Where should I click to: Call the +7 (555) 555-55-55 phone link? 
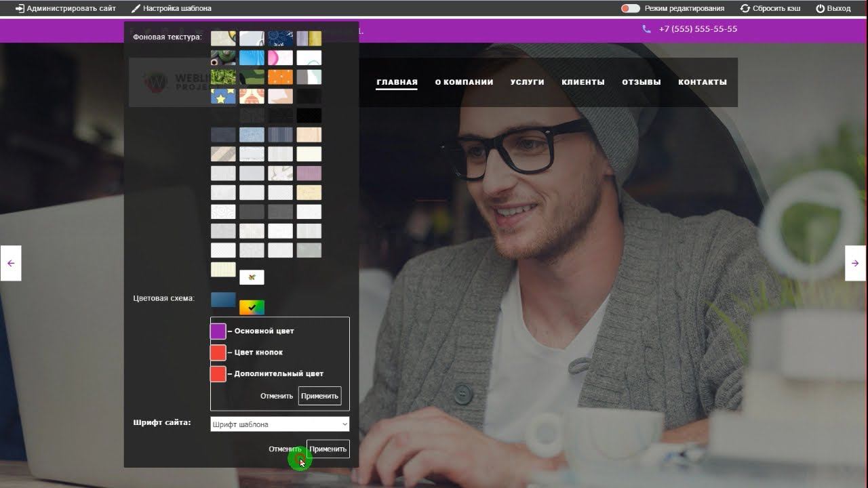[x=698, y=29]
